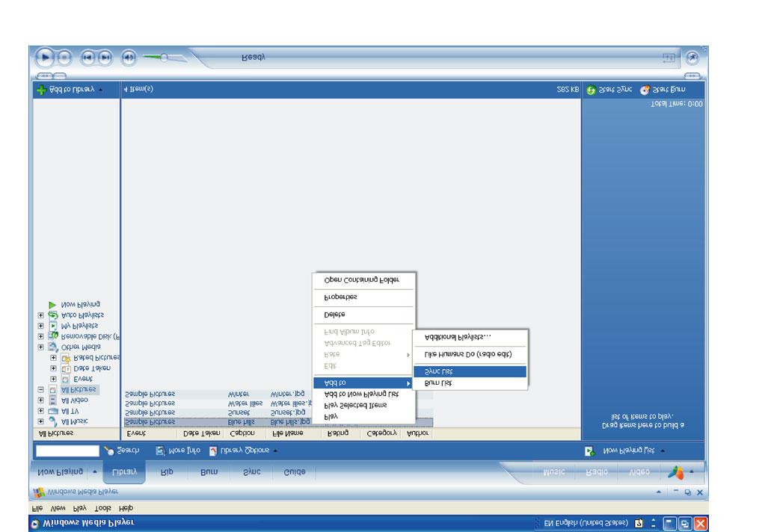765x532 pixels.
Task: Select the Event tree item icon
Action: [65, 379]
